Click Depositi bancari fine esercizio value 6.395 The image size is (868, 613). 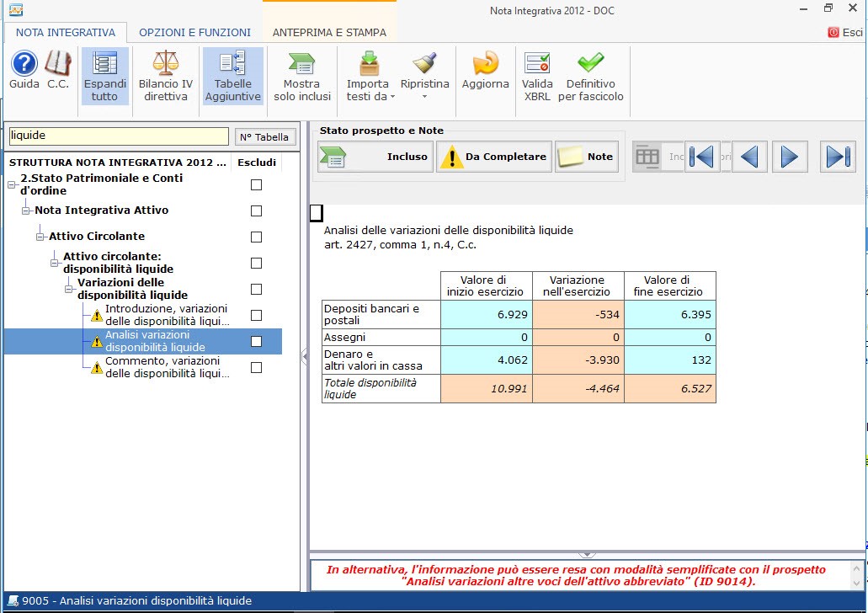[x=670, y=315]
